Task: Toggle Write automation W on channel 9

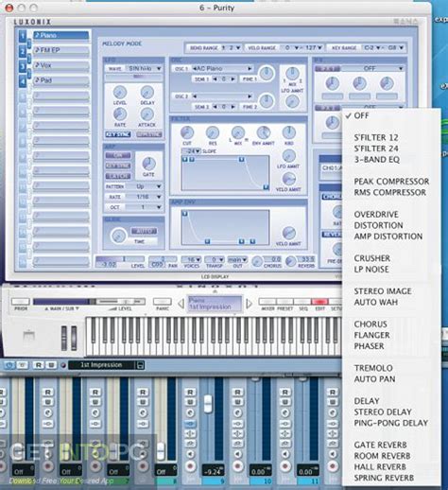Action: click(190, 402)
